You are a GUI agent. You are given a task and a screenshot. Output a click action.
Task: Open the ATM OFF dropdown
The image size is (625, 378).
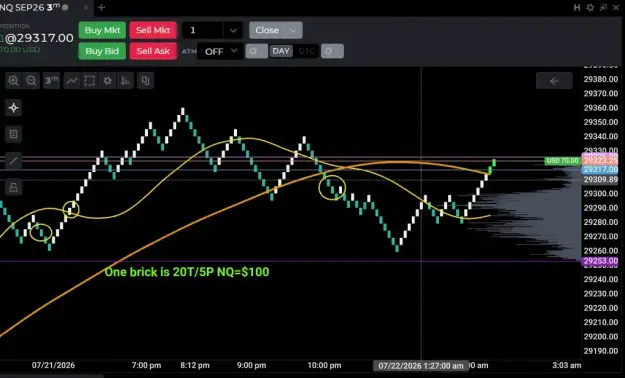pyautogui.click(x=220, y=51)
